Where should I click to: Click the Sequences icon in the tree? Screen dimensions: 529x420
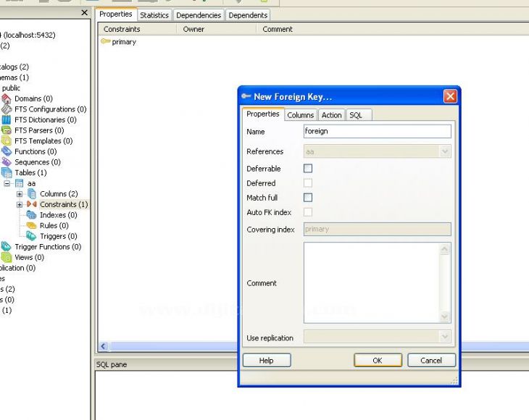[x=7, y=162]
